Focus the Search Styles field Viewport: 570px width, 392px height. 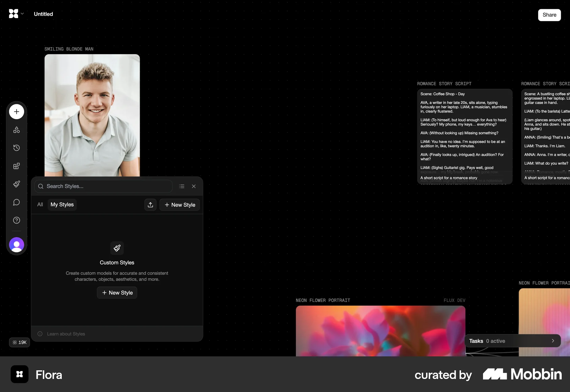103,186
